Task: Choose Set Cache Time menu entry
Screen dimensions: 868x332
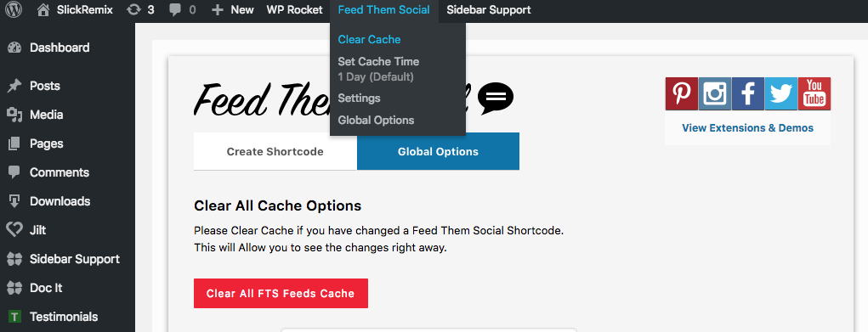Action: click(x=378, y=61)
